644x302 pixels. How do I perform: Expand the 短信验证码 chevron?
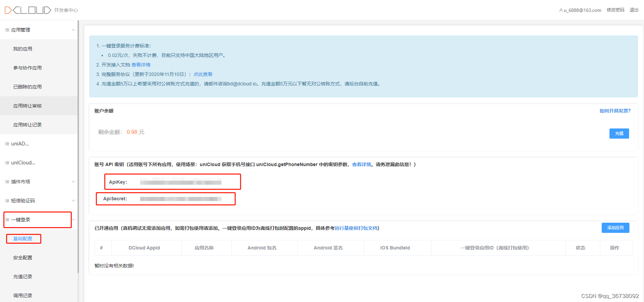[x=73, y=201]
